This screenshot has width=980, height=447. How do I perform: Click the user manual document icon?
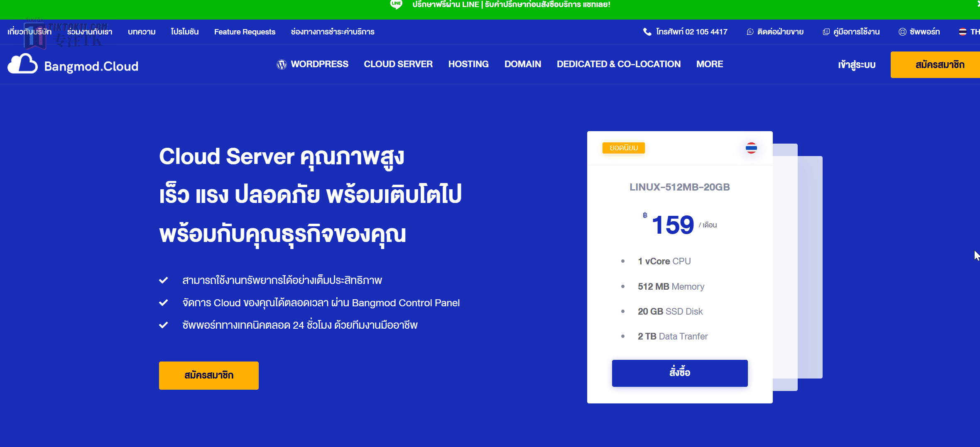pyautogui.click(x=826, y=32)
